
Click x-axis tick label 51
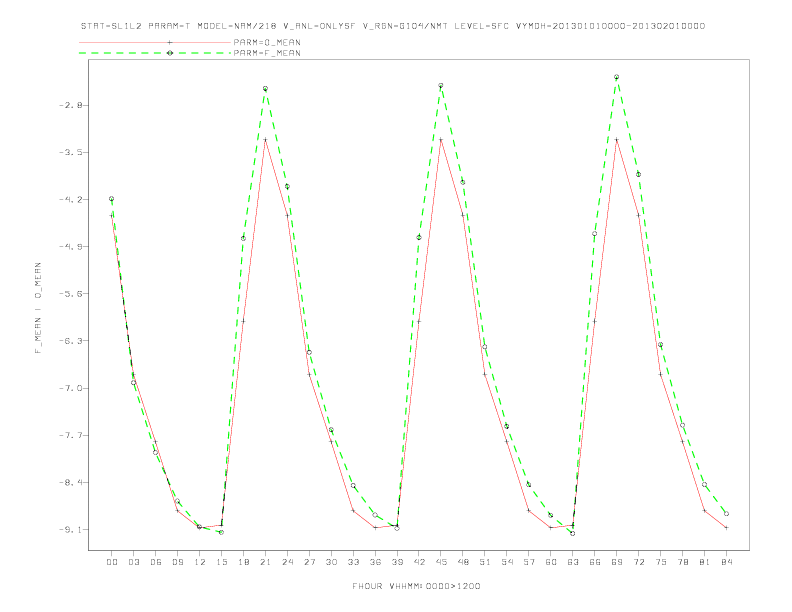(x=485, y=562)
